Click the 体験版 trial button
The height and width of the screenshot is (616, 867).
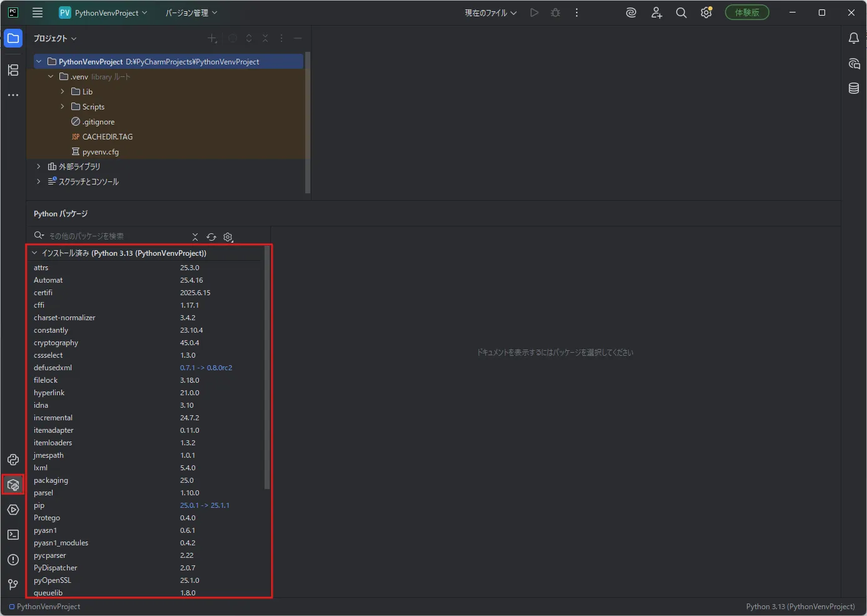747,13
